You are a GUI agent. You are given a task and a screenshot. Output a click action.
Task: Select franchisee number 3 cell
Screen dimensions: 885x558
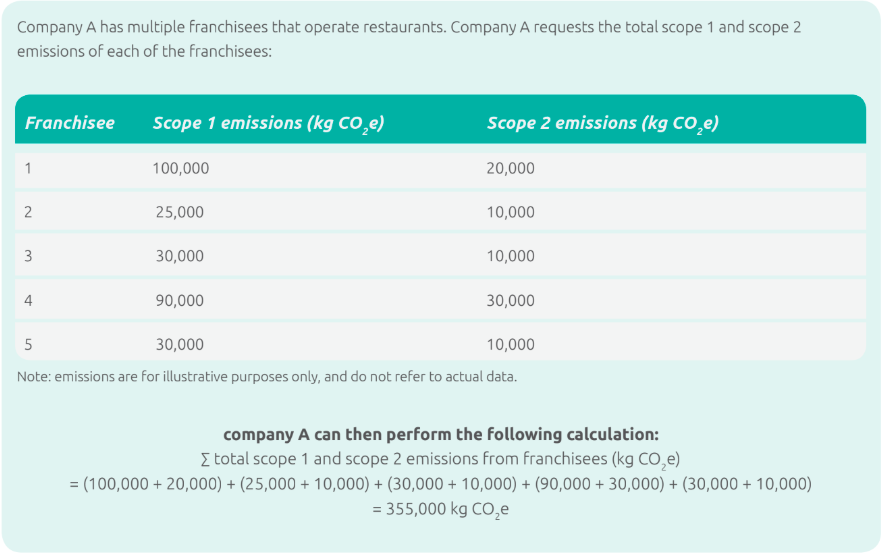click(29, 256)
